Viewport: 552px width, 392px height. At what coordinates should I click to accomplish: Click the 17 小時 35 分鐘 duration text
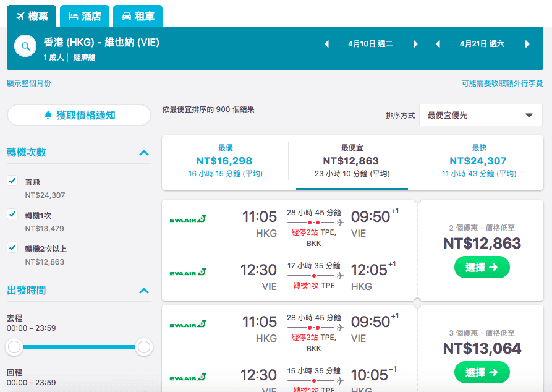(313, 266)
